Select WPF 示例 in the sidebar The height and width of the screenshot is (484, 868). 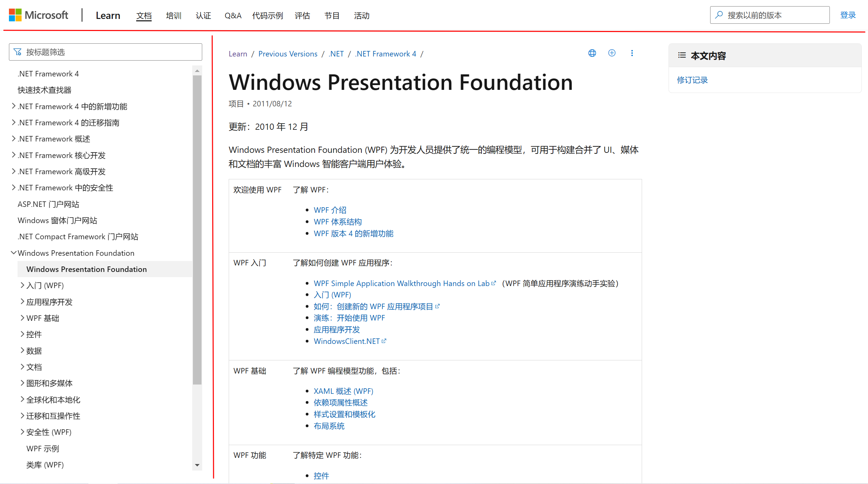(43, 449)
